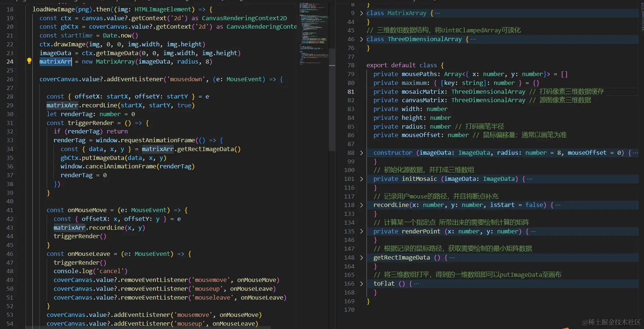Click mousePaths property on line 79
Viewport: 644px width, 329px height.
(x=419, y=74)
